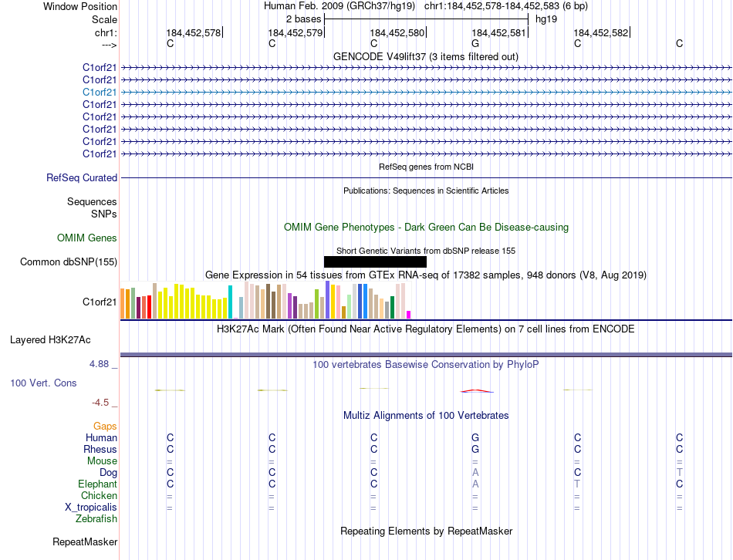Viewport: 733px width, 560px height.
Task: Click the A base in Elephant alignment row
Action: 475,484
